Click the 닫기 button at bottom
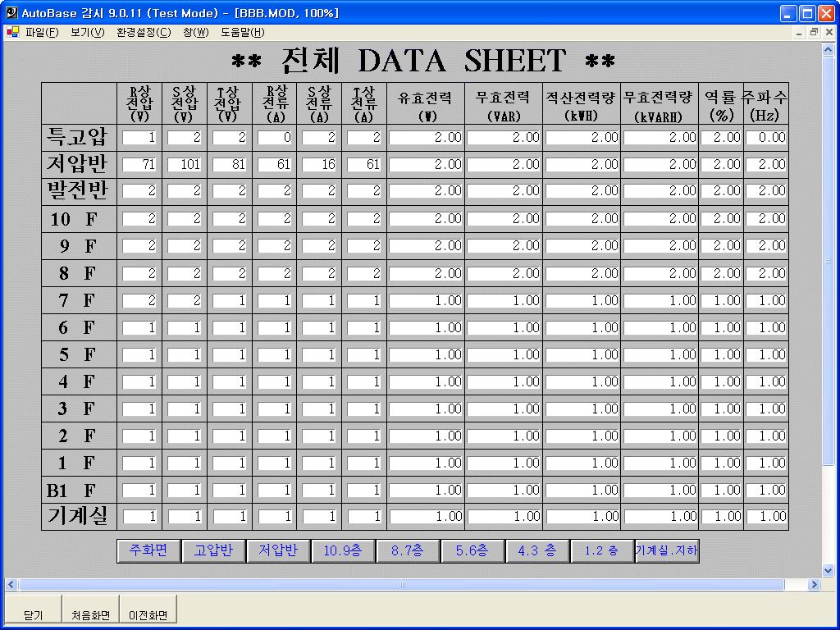The width and height of the screenshot is (840, 630). coord(33,614)
